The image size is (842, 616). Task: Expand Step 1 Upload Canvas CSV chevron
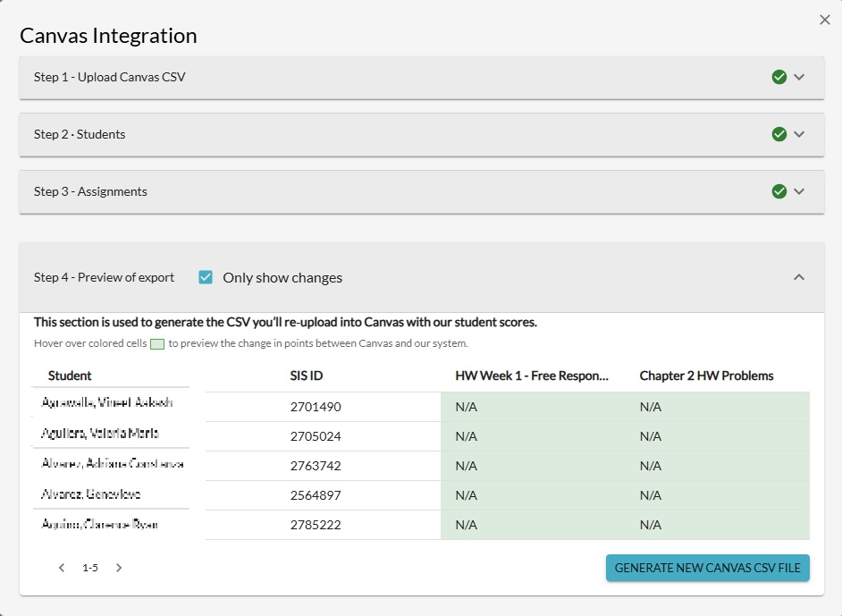(799, 77)
